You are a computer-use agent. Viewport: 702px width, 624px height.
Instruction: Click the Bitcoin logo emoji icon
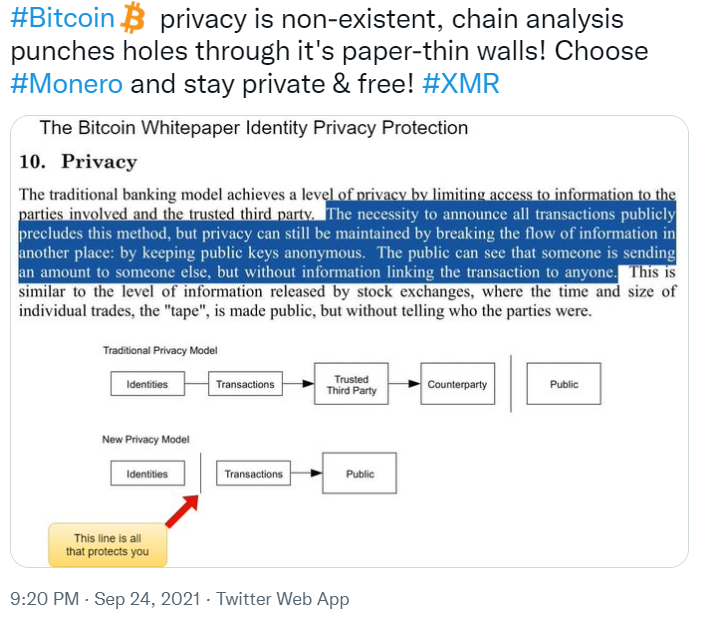[x=134, y=18]
